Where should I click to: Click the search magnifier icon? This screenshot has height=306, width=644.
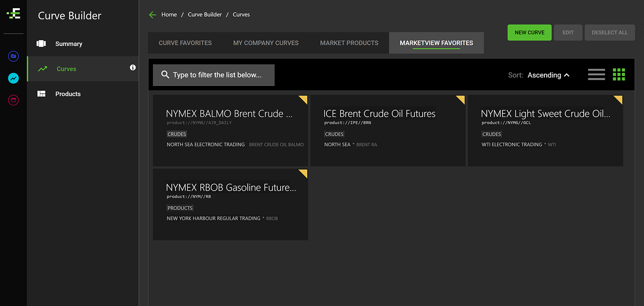(x=165, y=75)
